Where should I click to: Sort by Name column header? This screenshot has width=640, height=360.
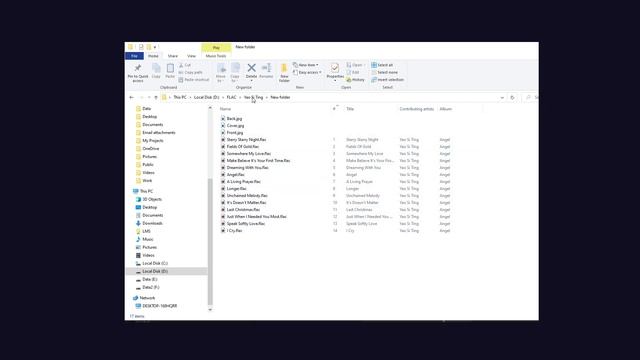pos(225,109)
